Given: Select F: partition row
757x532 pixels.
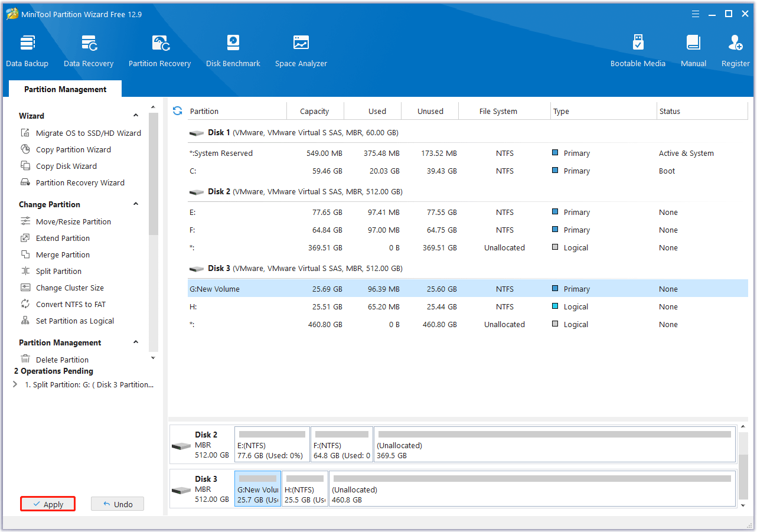Looking at the screenshot, I should pyautogui.click(x=468, y=230).
